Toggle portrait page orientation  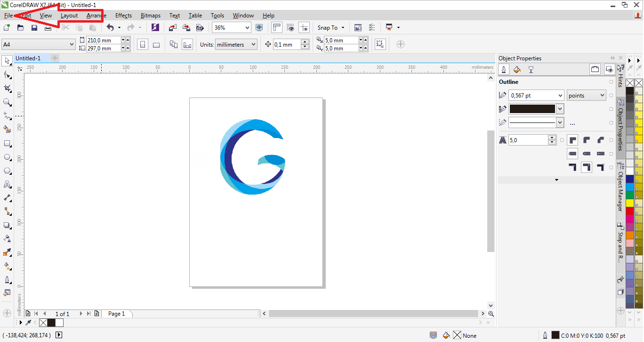(x=143, y=44)
